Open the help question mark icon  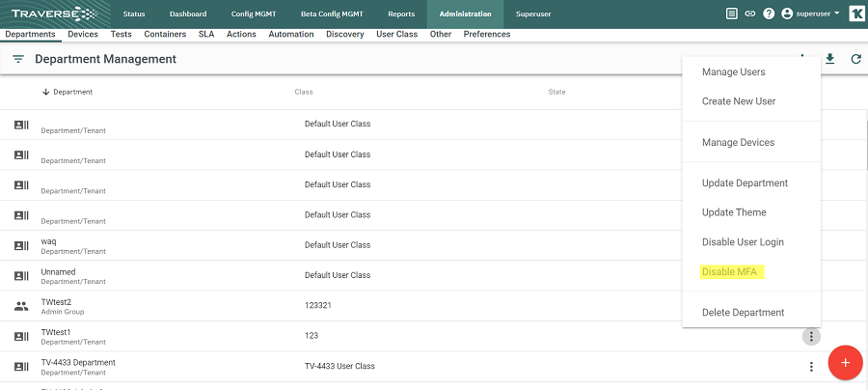click(x=769, y=14)
